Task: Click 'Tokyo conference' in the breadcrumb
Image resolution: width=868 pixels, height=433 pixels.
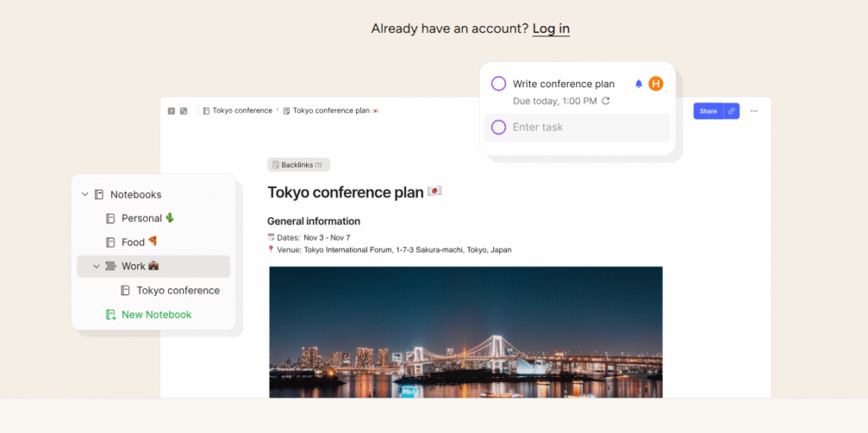Action: pos(242,111)
